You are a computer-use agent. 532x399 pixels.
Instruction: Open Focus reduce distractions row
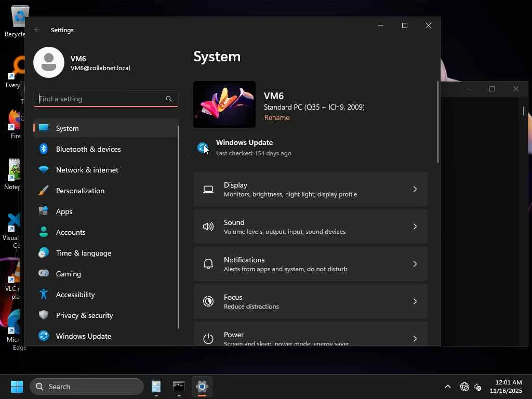point(311,301)
